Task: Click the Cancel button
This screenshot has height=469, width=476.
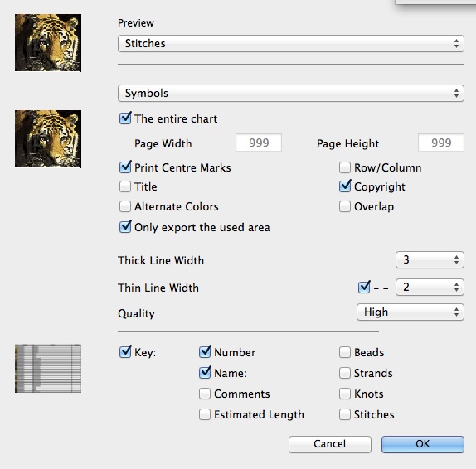Action: click(x=330, y=444)
